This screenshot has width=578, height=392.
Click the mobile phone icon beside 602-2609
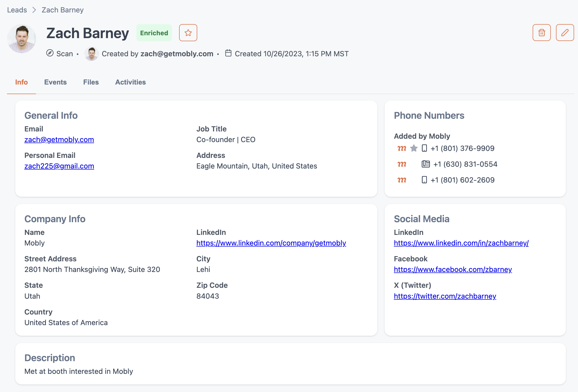click(x=424, y=180)
